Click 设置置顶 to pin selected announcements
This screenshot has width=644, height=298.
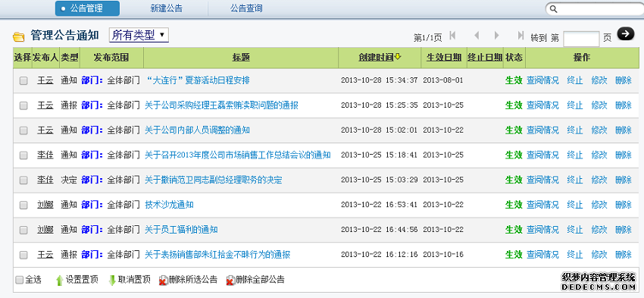82,280
